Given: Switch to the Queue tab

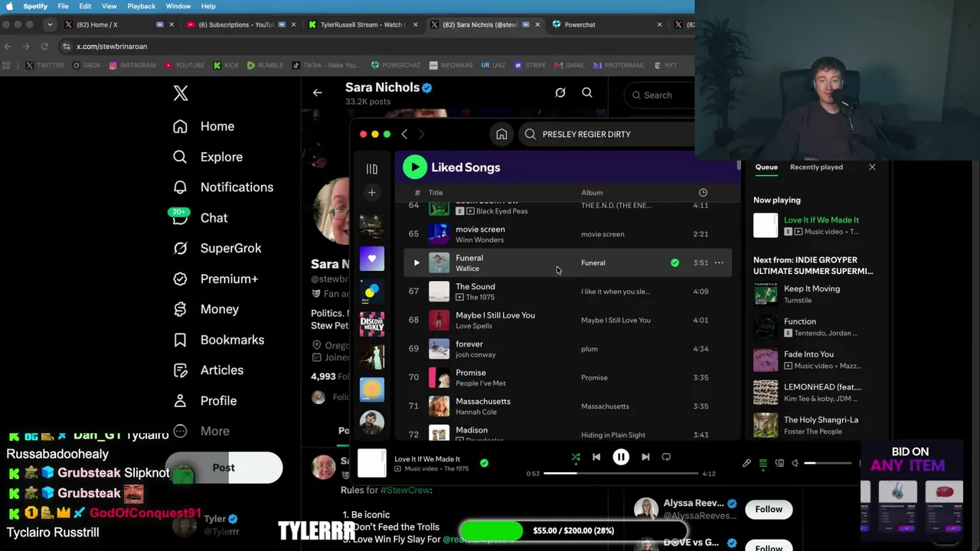Looking at the screenshot, I should pyautogui.click(x=766, y=167).
